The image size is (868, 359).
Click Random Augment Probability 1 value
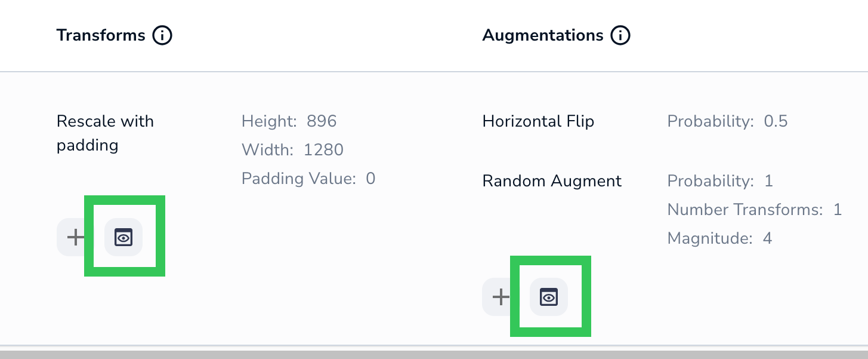(x=768, y=181)
